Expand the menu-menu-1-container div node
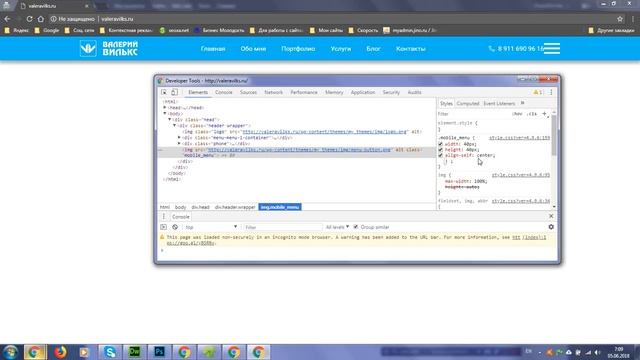 point(179,138)
